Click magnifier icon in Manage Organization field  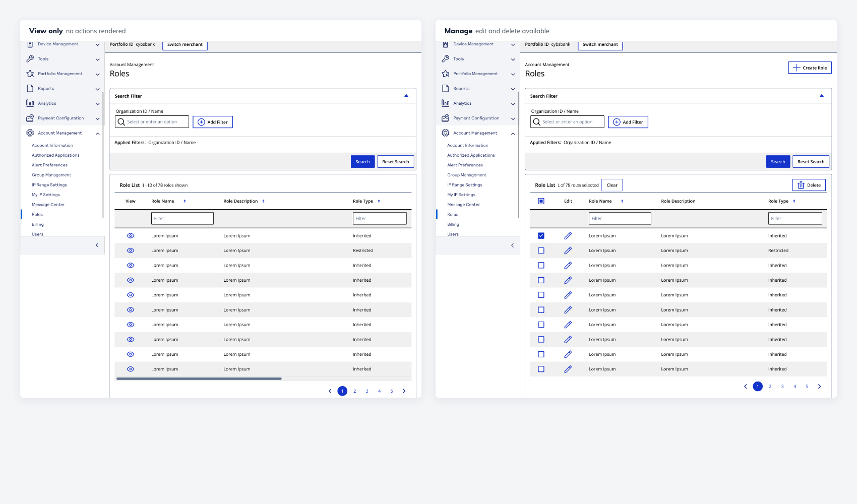coord(536,122)
